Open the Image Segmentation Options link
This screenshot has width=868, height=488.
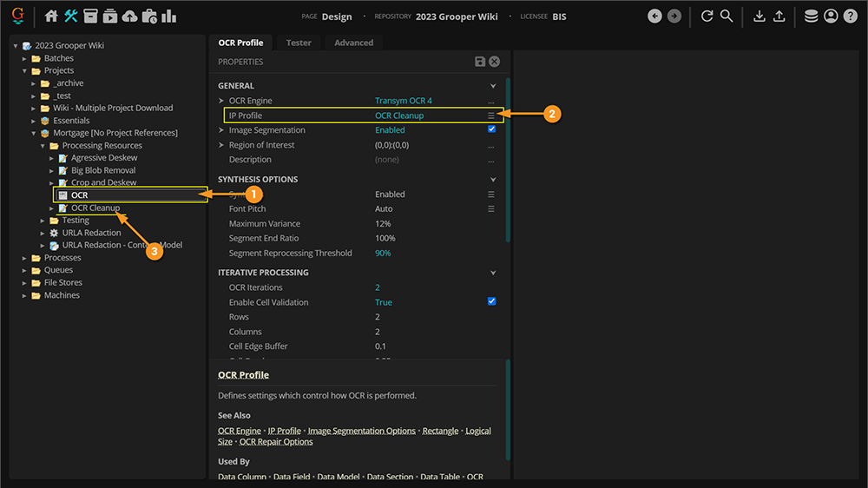point(361,431)
